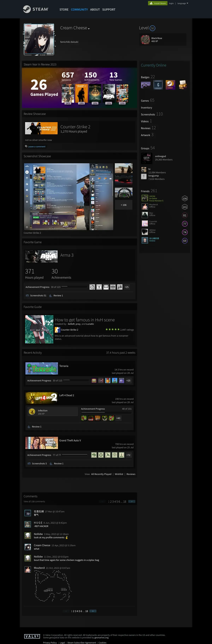Open 狂喜乱糊 commenter avatar
This screenshot has height=644, width=212.
click(x=28, y=513)
